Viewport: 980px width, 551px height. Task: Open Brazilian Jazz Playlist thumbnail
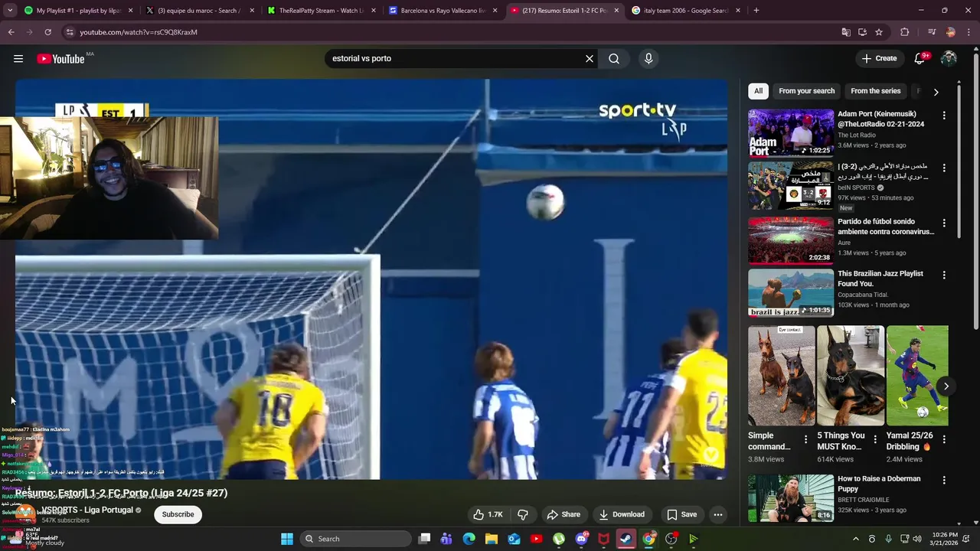tap(791, 292)
